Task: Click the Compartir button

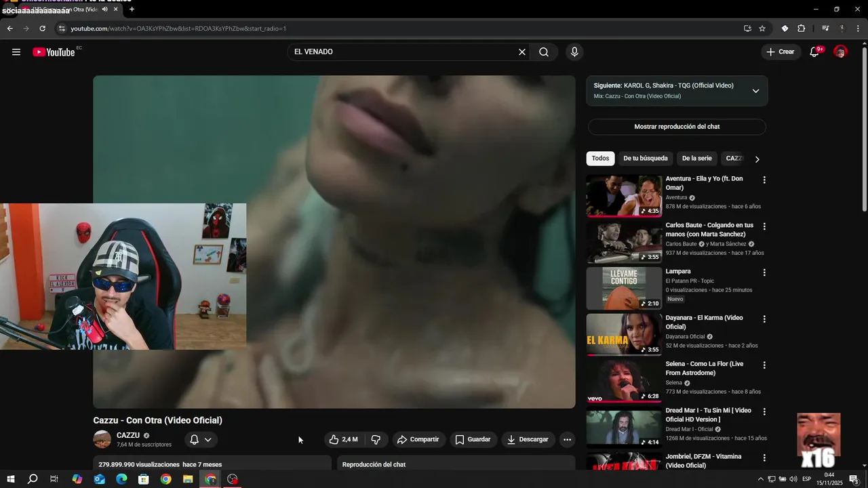Action: pyautogui.click(x=418, y=439)
